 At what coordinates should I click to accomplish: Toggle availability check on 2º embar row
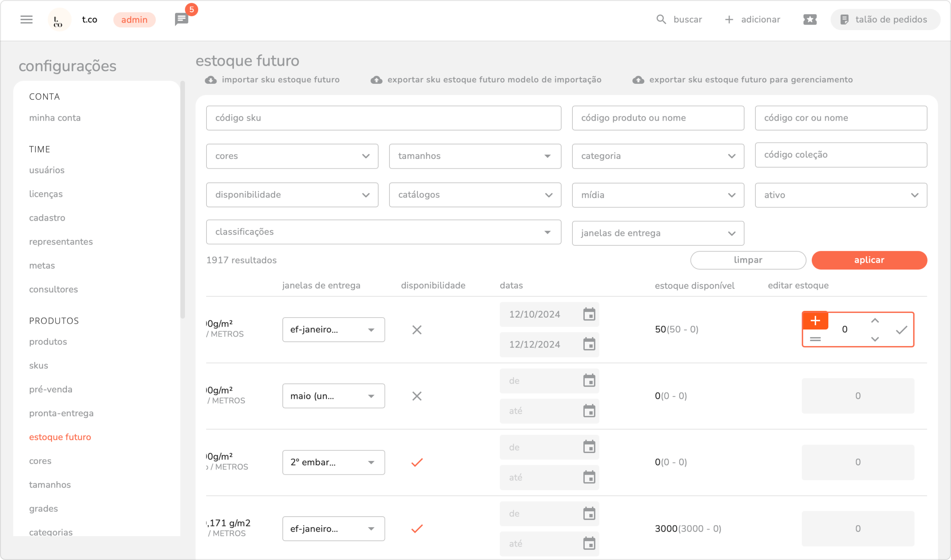pos(417,463)
